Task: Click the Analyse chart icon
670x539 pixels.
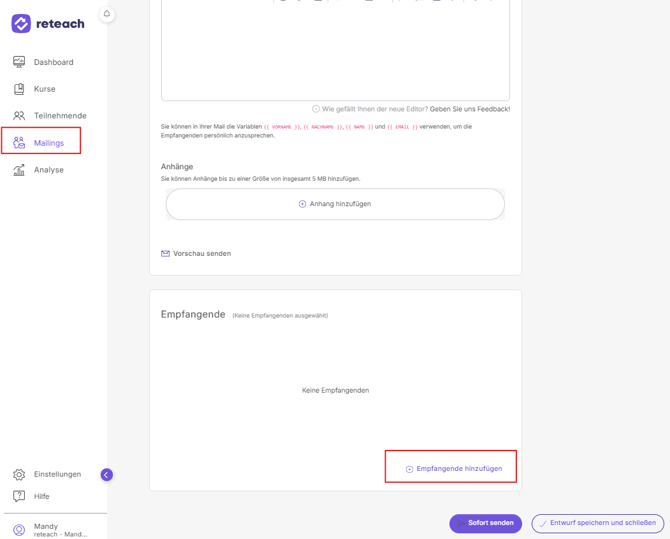Action: (x=19, y=170)
